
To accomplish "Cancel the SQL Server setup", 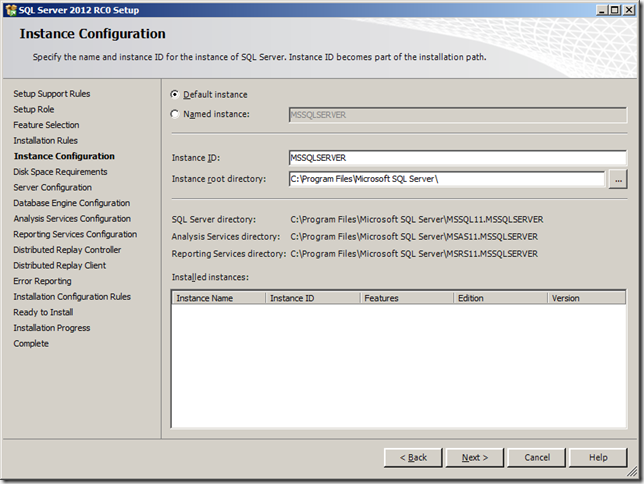I will 537,457.
